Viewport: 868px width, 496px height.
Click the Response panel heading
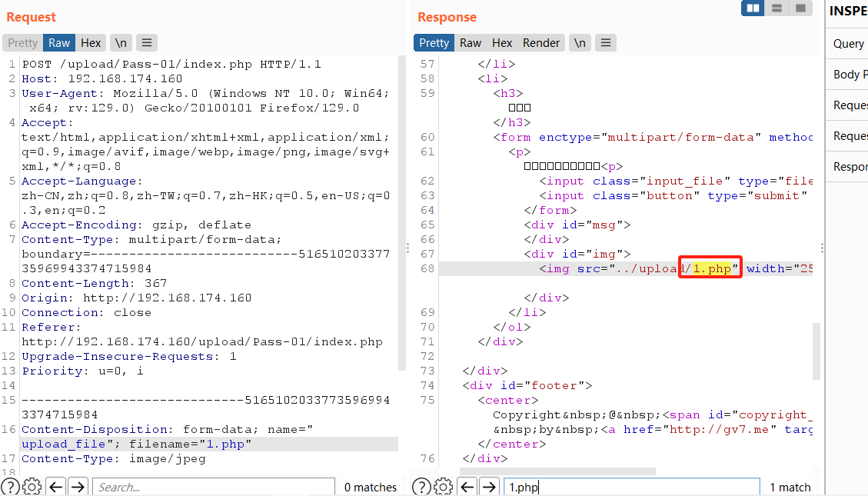point(447,17)
